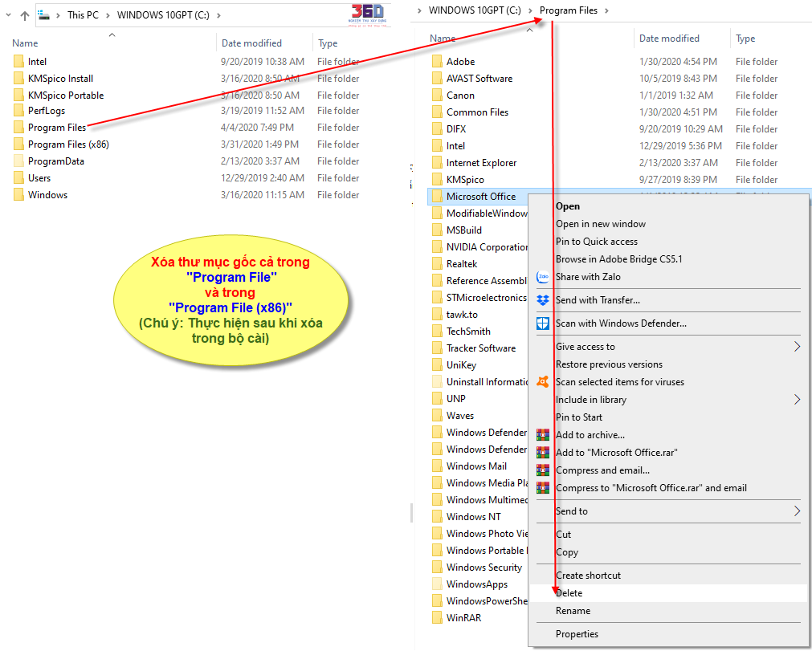
Task: Sort by Date modified in left window
Action: coord(251,43)
